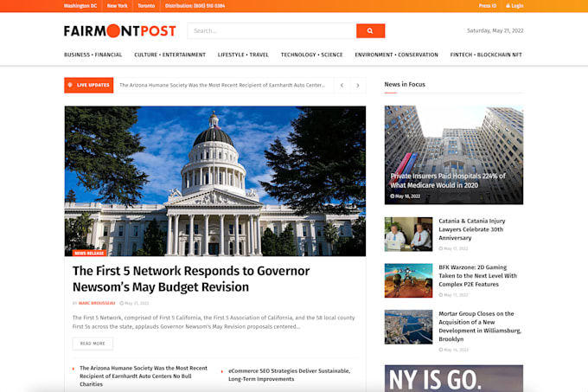Viewport: 588px width, 392px height.
Task: Click the Distribution phone number link
Action: pyautogui.click(x=195, y=6)
